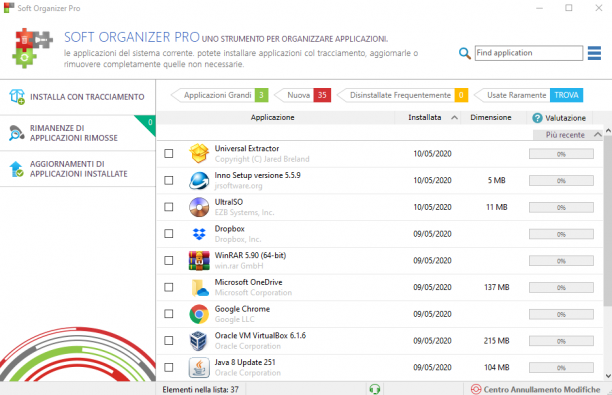
Task: Click the UltraISO 11 MB size
Action: coord(496,207)
